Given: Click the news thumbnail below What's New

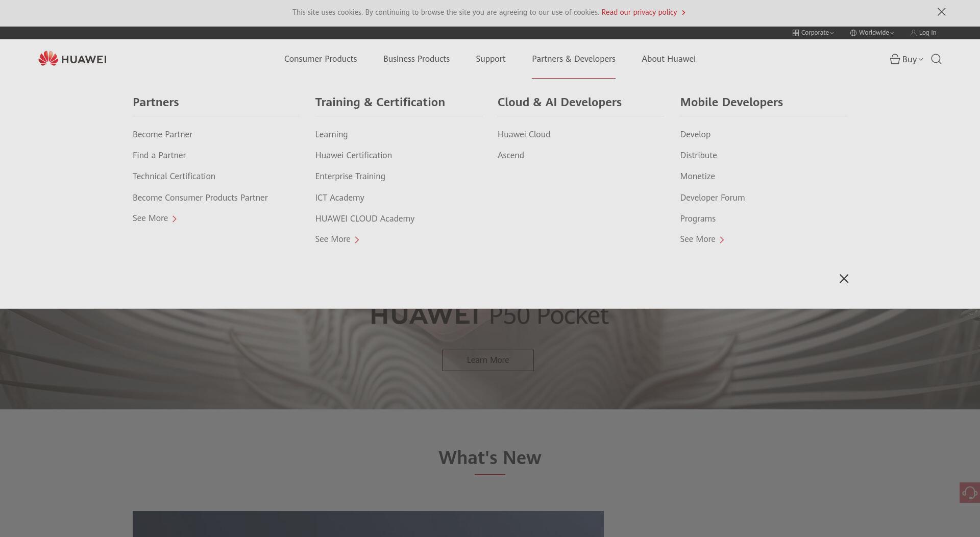Looking at the screenshot, I should click(368, 524).
